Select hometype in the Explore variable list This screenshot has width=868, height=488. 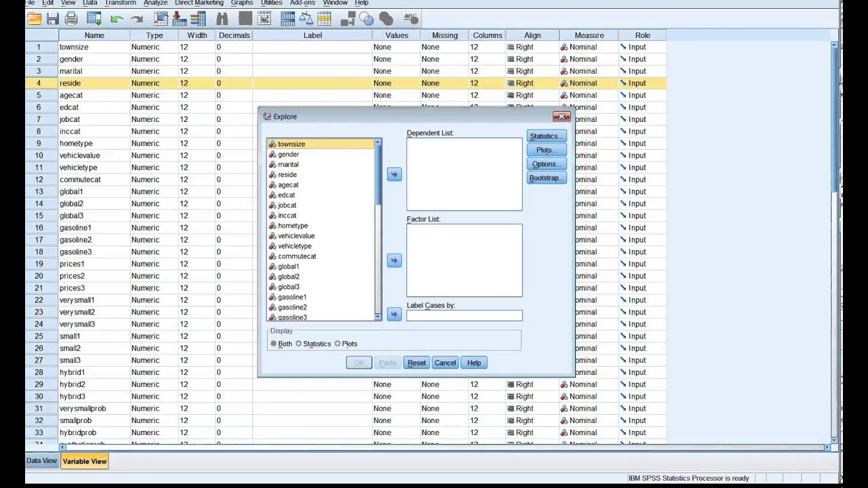(x=320, y=226)
